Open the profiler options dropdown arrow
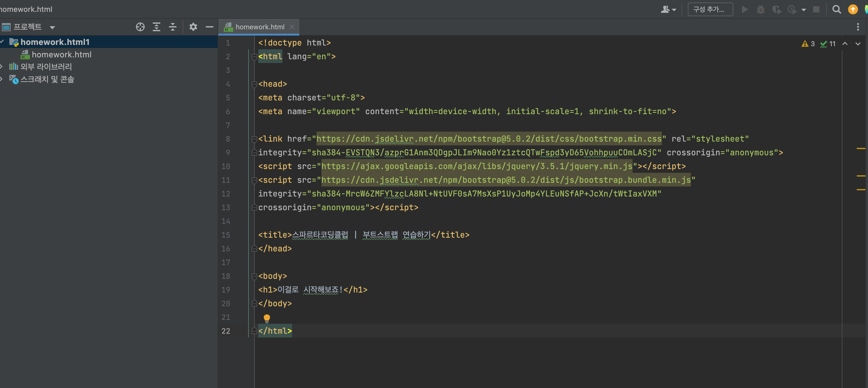 804,10
